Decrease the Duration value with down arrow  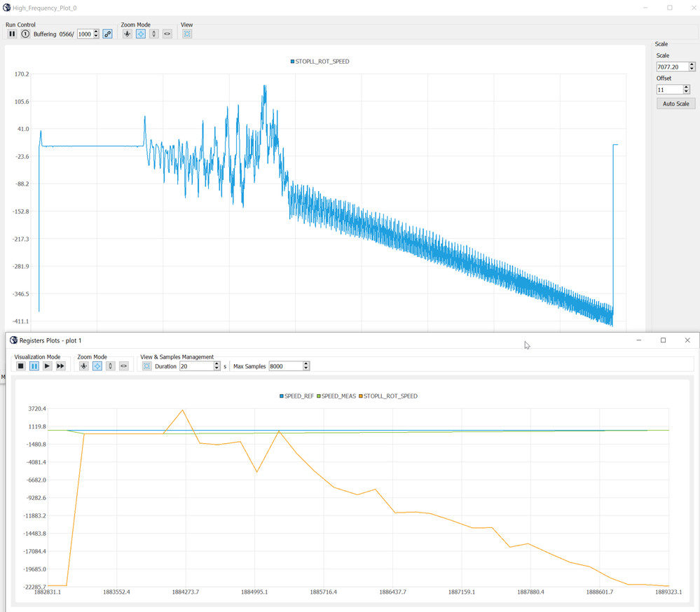[217, 368]
